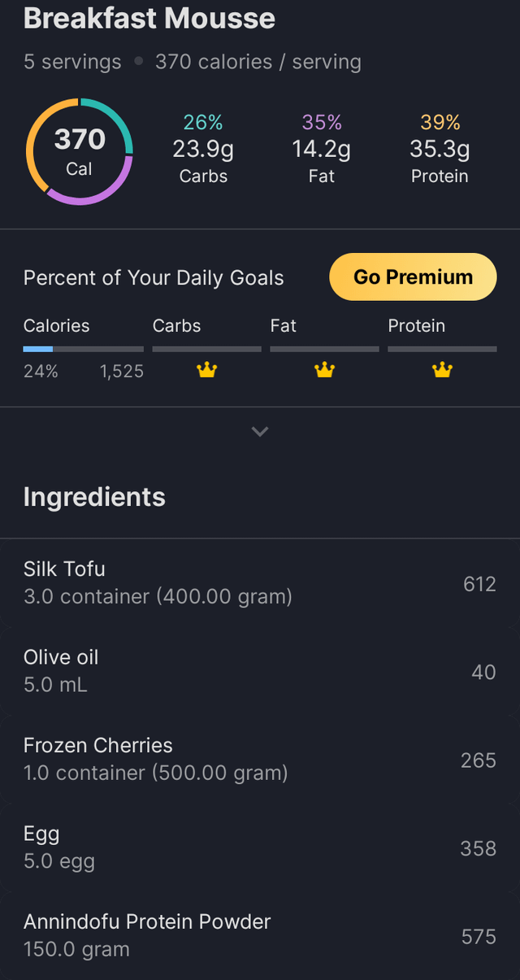
Task: Tap the Protein daily goal bar
Action: click(x=442, y=349)
